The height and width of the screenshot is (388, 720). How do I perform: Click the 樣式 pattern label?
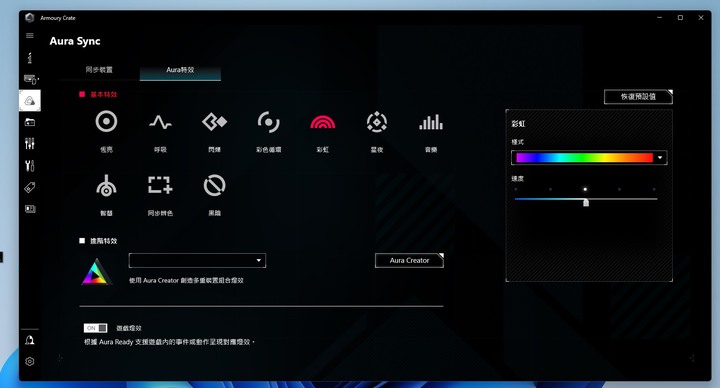click(x=518, y=142)
